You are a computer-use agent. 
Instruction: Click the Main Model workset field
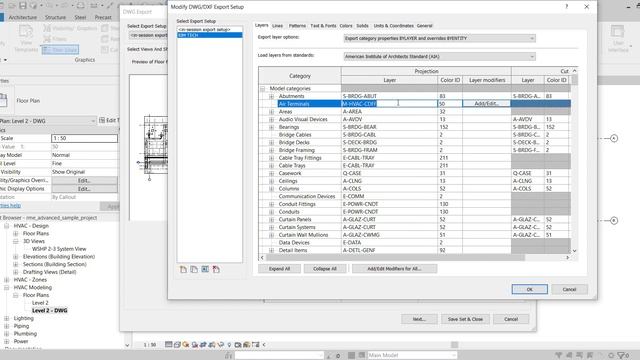412,356
